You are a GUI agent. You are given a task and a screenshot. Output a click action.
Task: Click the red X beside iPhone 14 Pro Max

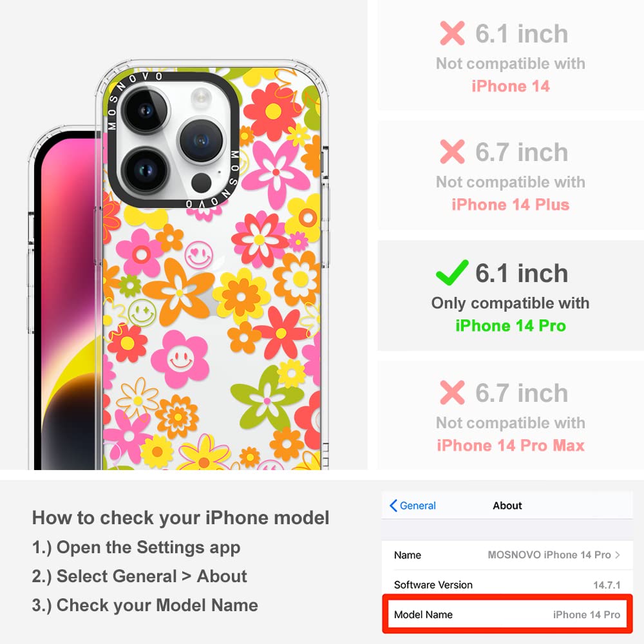tap(452, 392)
